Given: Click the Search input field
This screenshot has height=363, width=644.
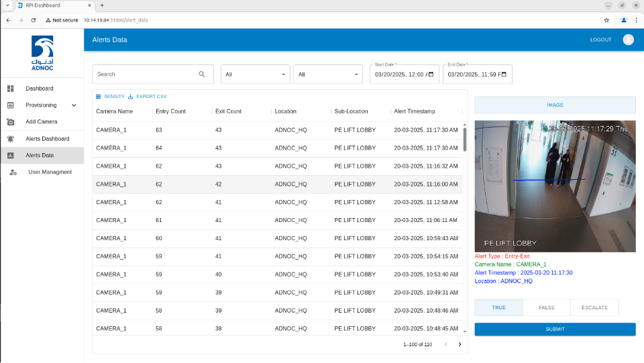Looking at the screenshot, I should click(x=153, y=74).
